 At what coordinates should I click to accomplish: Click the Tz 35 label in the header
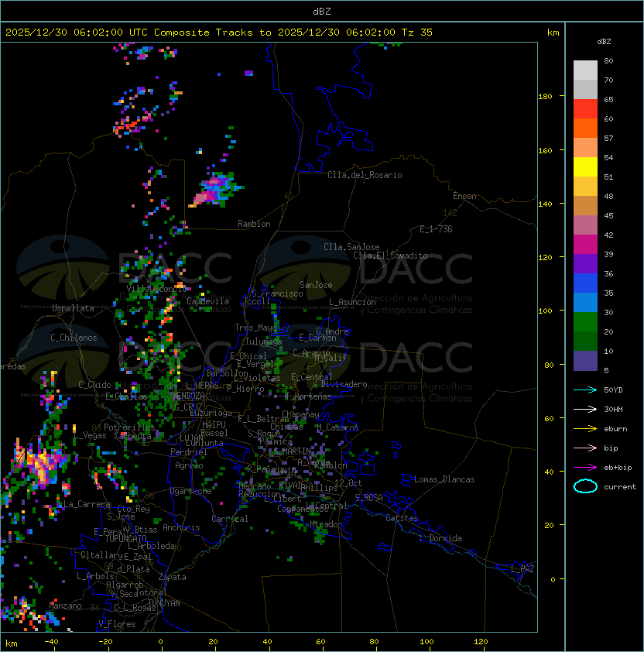pos(417,33)
